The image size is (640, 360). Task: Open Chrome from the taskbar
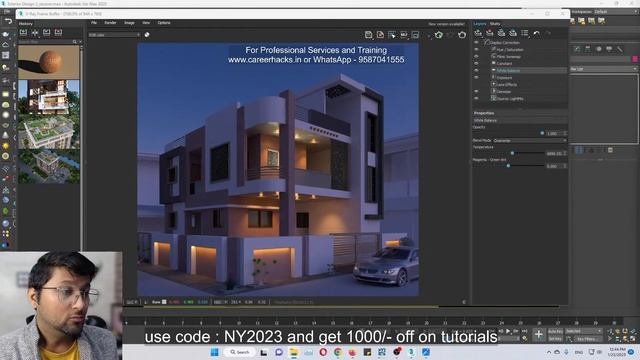pos(338,352)
